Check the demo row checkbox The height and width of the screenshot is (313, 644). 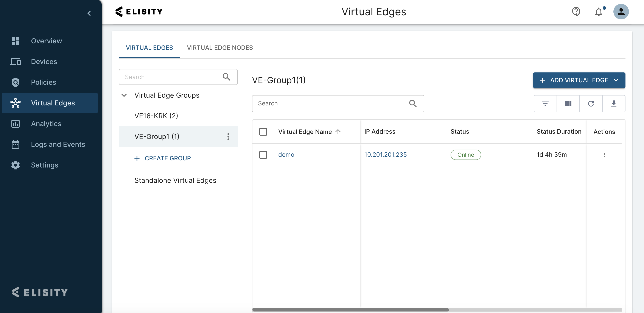263,155
